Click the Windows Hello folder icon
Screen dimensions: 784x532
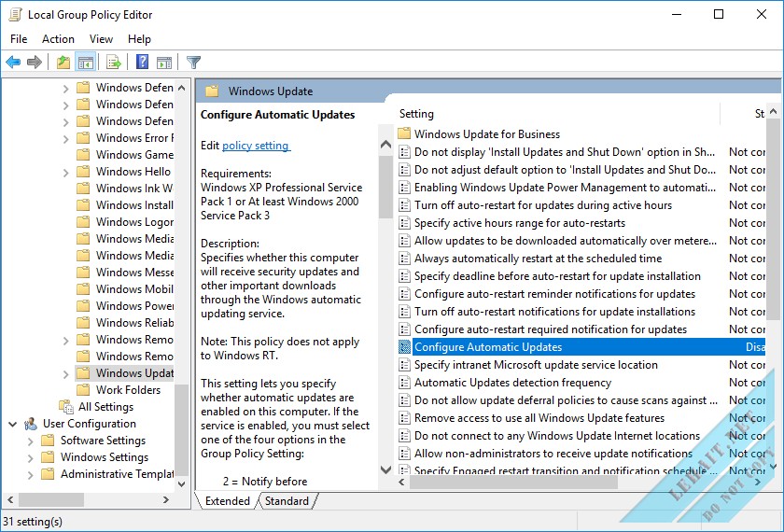click(83, 172)
